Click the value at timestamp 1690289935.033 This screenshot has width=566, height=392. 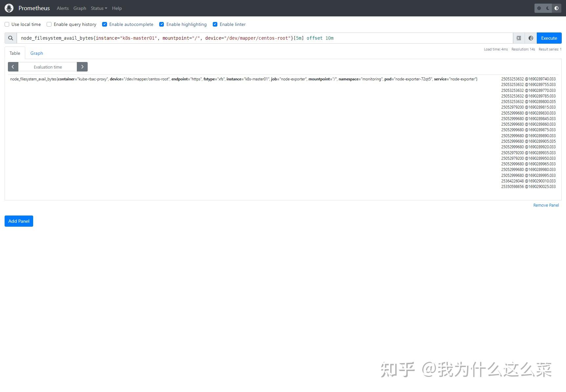click(528, 153)
